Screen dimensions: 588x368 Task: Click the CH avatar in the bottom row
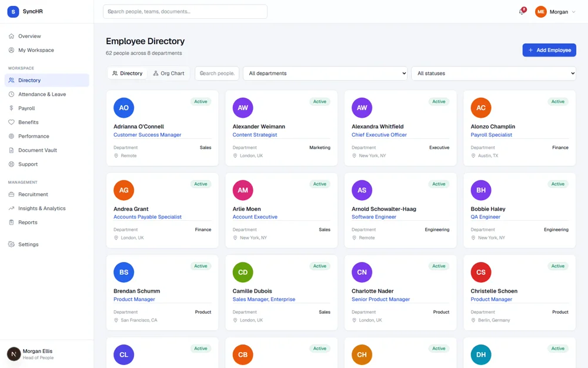pos(362,354)
